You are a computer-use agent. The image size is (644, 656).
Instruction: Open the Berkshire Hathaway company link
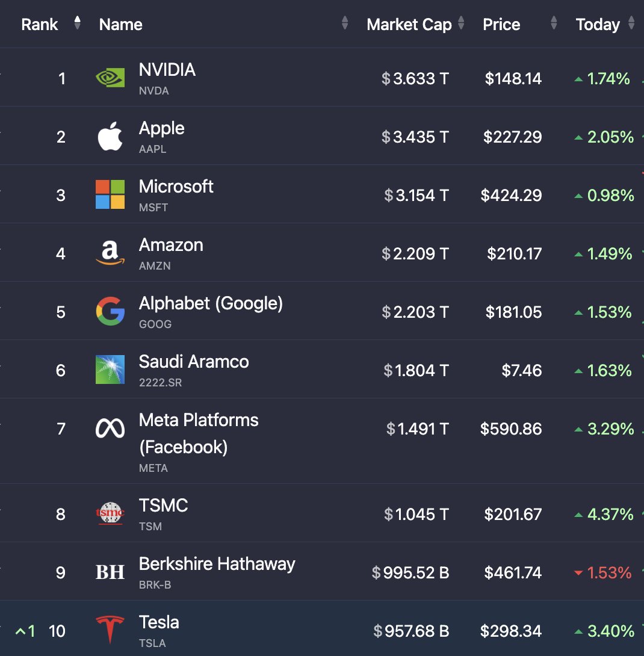217,564
